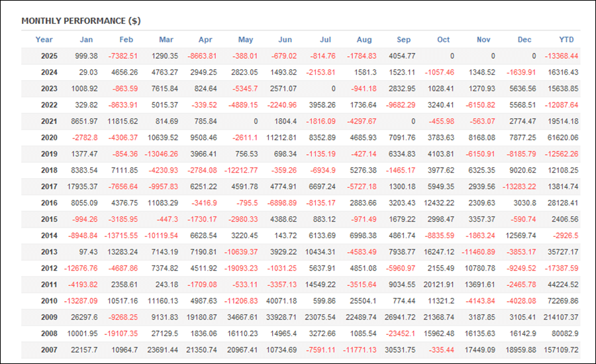Click 2008 February value -19107.35

121,333
